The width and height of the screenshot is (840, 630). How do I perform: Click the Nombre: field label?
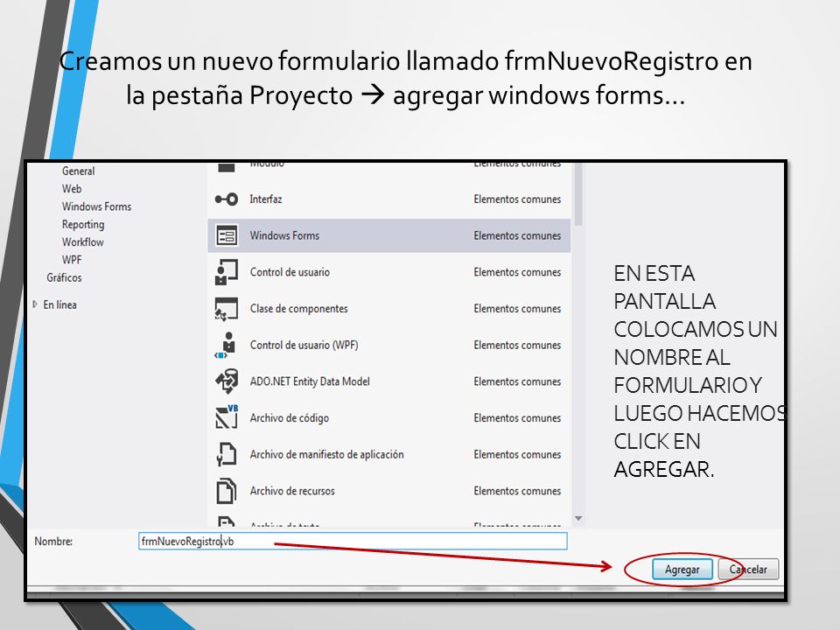click(53, 541)
